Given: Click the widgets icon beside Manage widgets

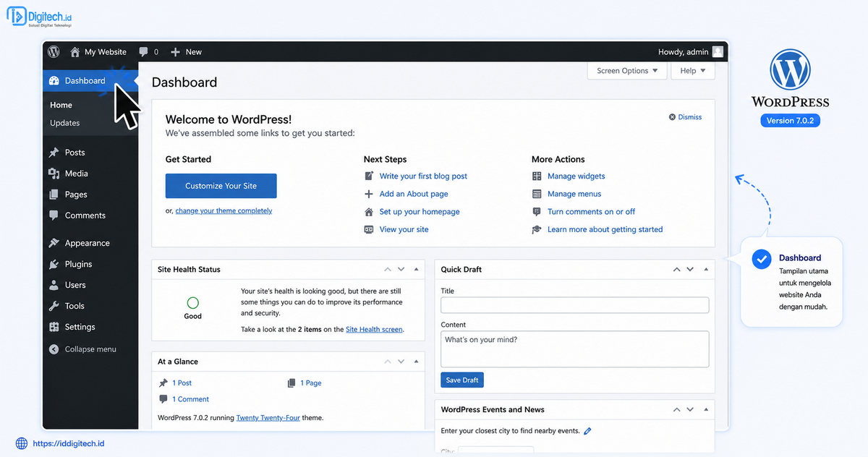Looking at the screenshot, I should coord(537,176).
